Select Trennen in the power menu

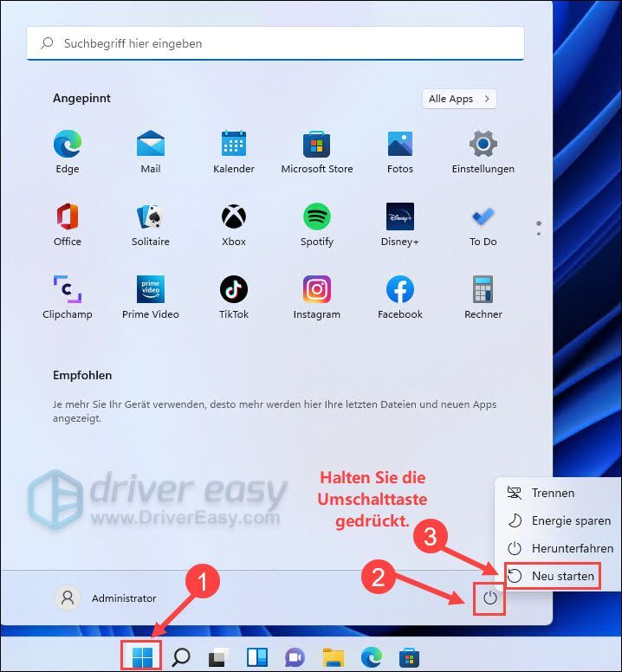[x=557, y=493]
